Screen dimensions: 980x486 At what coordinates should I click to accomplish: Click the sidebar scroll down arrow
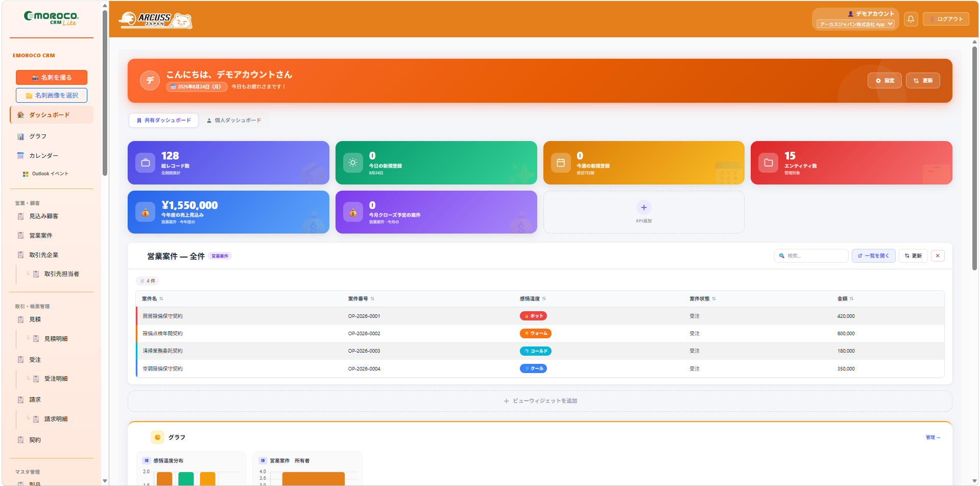(x=105, y=481)
